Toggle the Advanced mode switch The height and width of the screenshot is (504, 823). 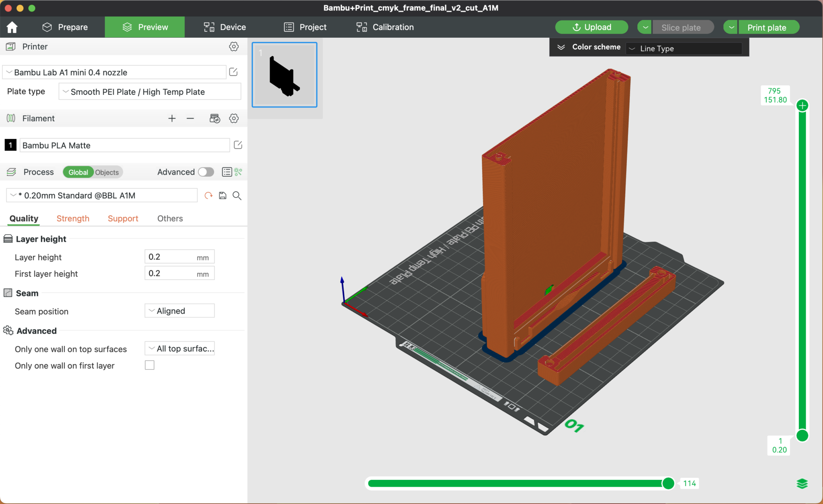coord(206,172)
